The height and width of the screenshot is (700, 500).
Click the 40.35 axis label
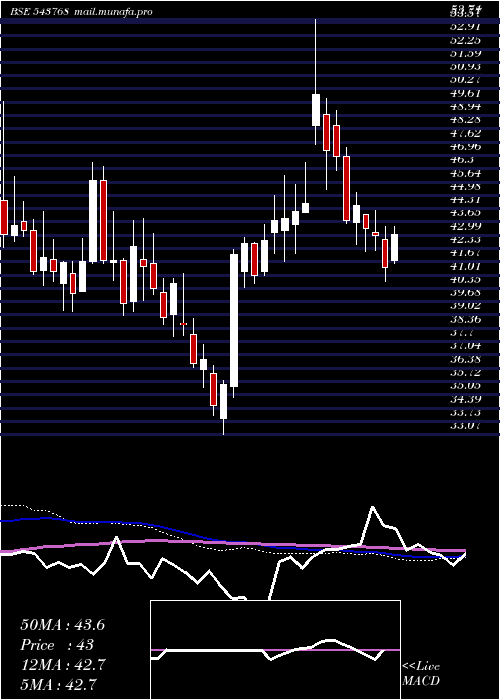coord(466,279)
